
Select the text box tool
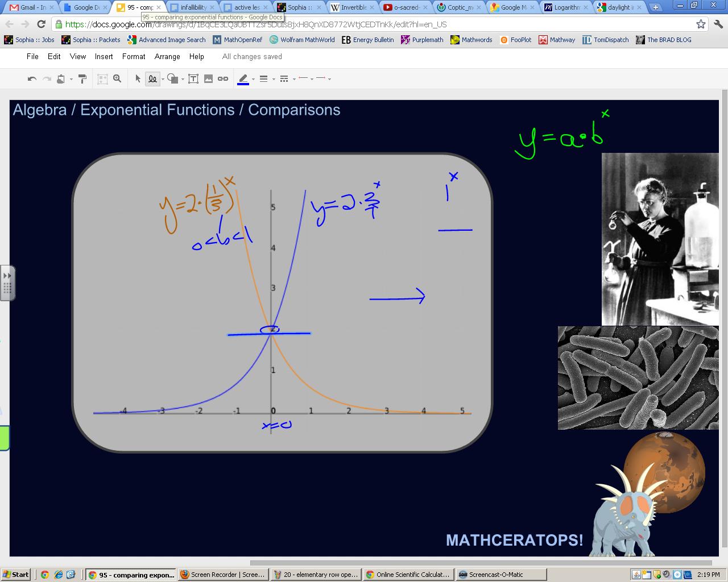193,79
